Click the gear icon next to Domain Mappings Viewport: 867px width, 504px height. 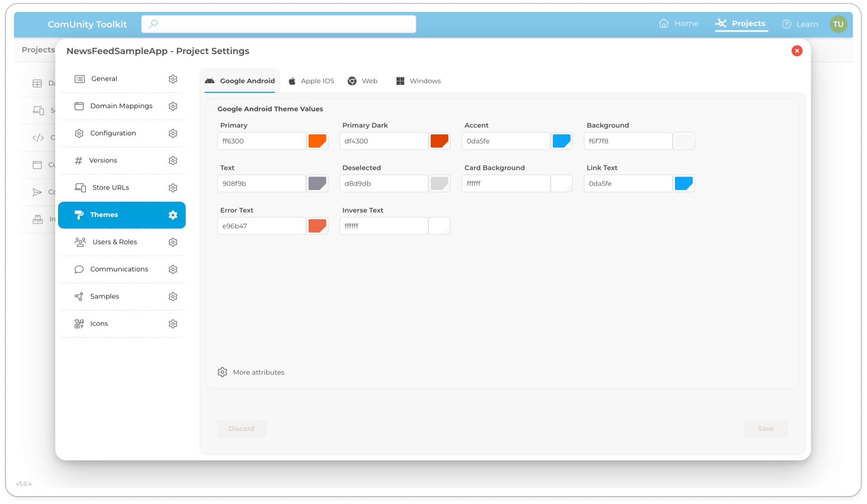tap(173, 106)
